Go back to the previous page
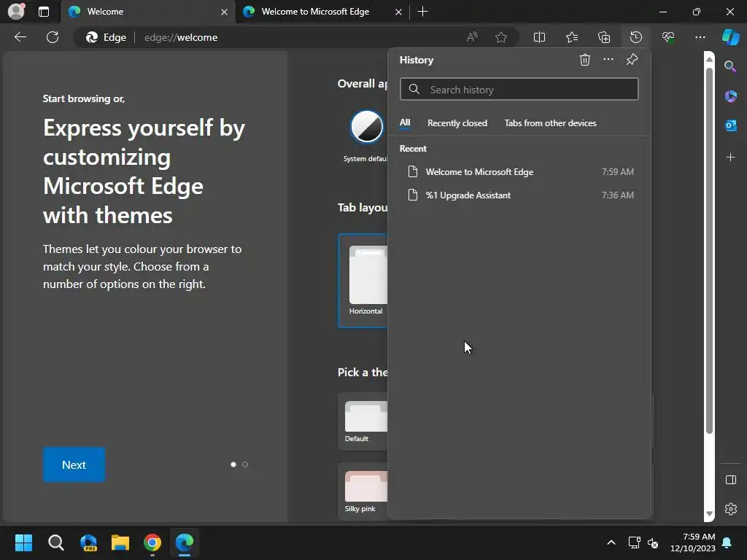The height and width of the screenshot is (560, 747). tap(20, 37)
